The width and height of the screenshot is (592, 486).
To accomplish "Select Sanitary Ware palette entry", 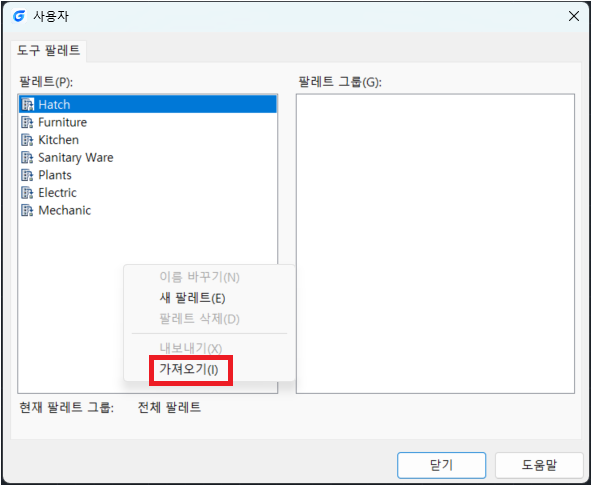I will point(148,157).
